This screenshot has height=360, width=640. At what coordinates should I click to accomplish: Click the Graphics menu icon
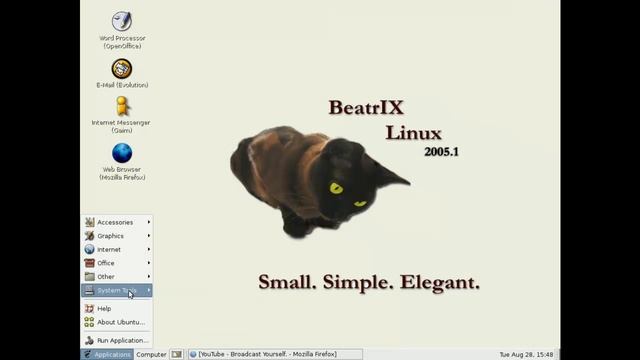(89, 236)
